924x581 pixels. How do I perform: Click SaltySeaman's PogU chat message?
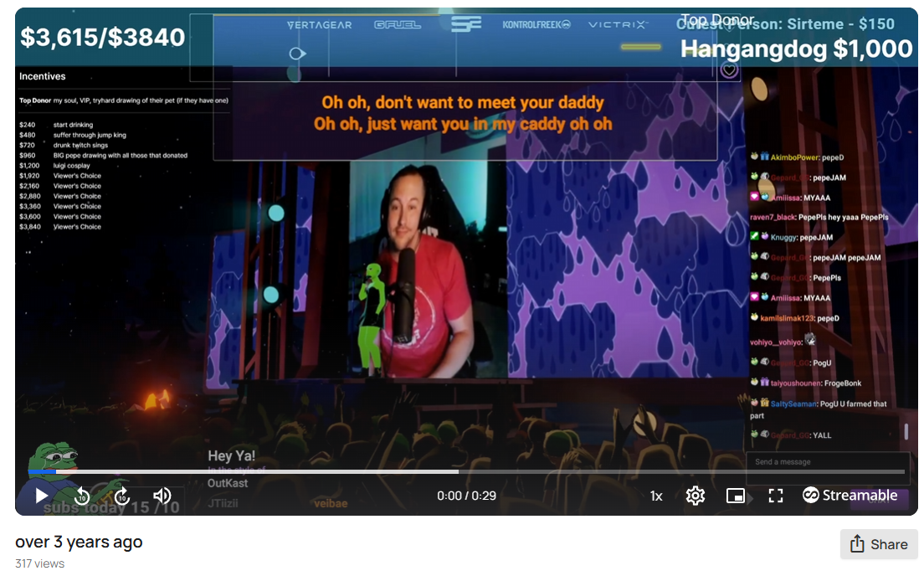[x=819, y=409]
